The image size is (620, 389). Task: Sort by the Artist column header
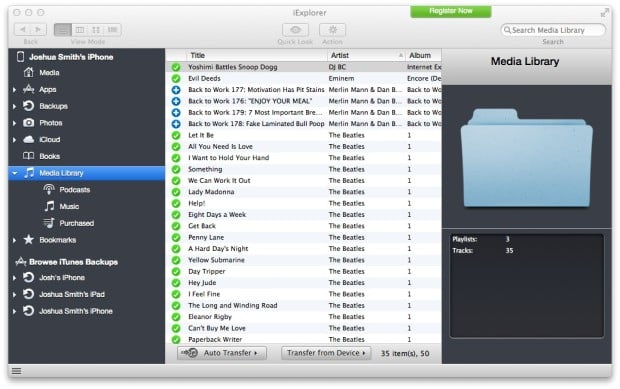pyautogui.click(x=366, y=55)
